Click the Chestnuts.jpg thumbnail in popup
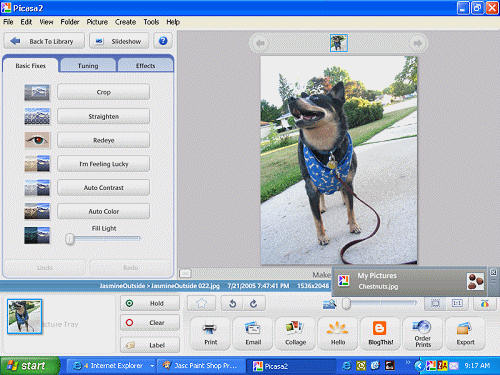 coord(475,281)
